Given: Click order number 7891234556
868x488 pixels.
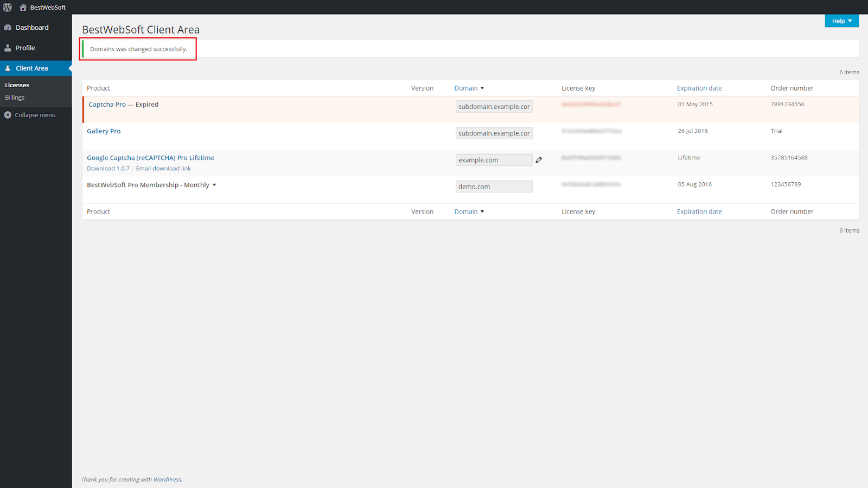Looking at the screenshot, I should [788, 104].
